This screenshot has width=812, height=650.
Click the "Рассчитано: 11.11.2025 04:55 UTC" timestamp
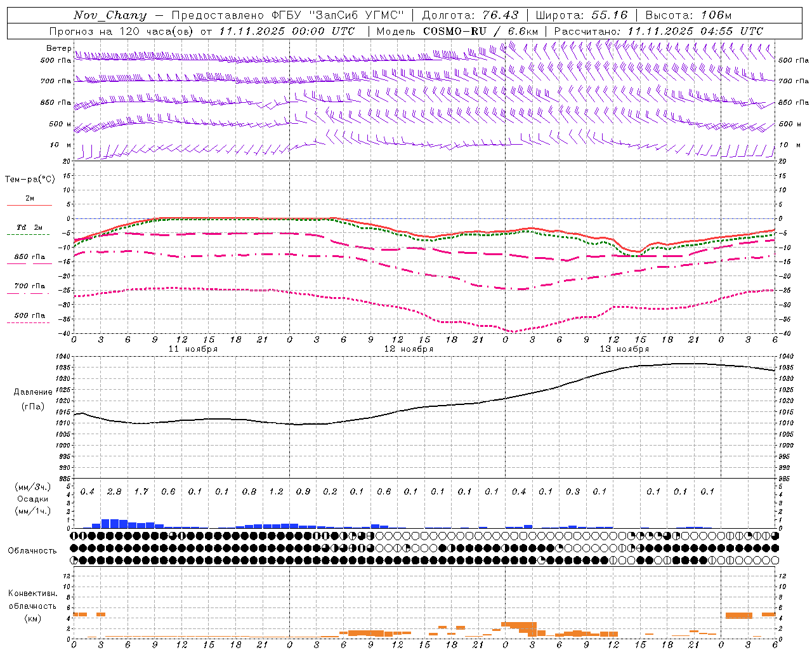coord(658,31)
